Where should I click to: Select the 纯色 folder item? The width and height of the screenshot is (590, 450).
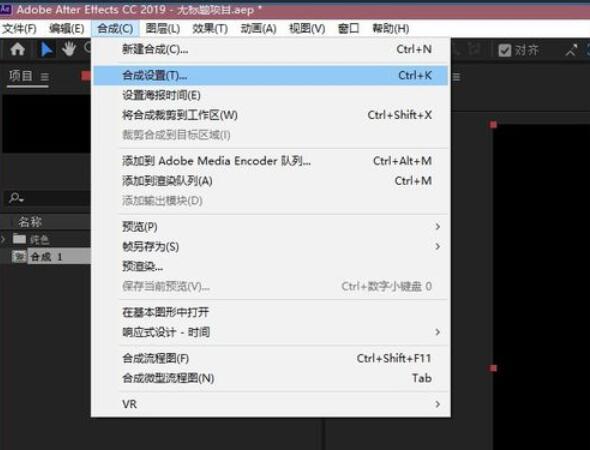click(x=40, y=239)
